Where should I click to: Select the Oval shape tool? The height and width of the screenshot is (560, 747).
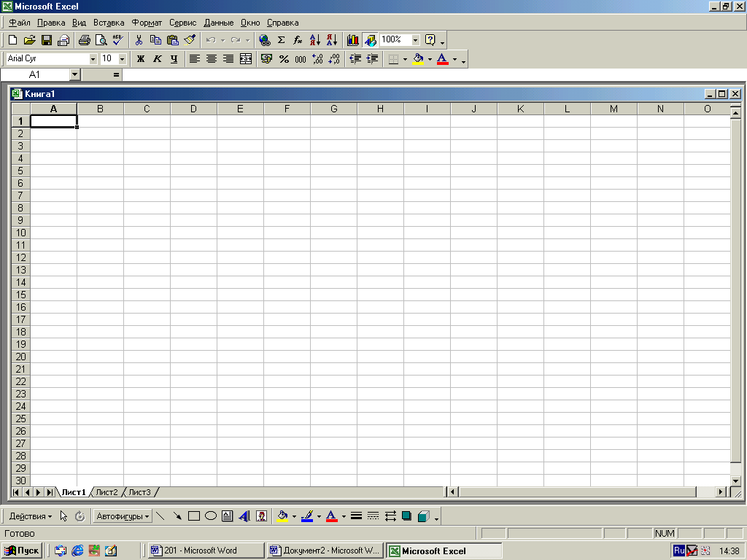tap(211, 516)
